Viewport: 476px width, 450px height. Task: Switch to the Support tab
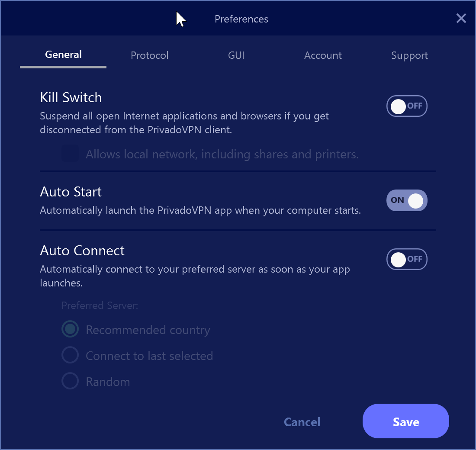pyautogui.click(x=409, y=55)
